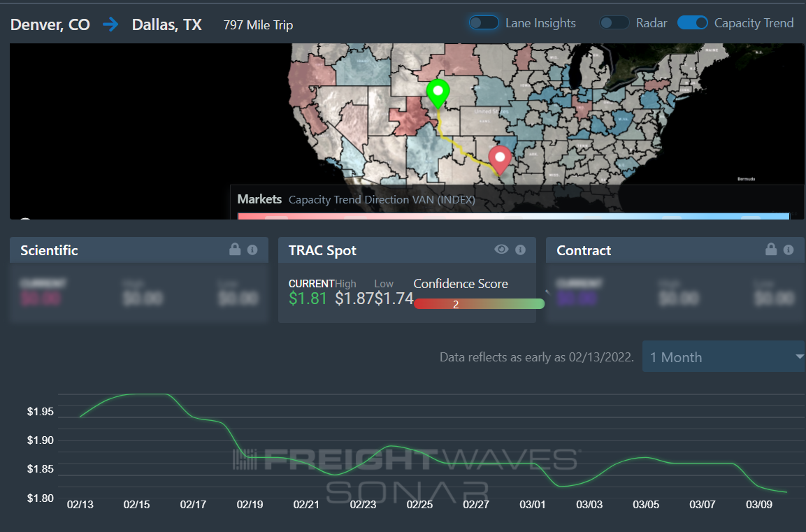This screenshot has height=532, width=806.
Task: Disable the Capacity Trend toggle
Action: coord(692,23)
